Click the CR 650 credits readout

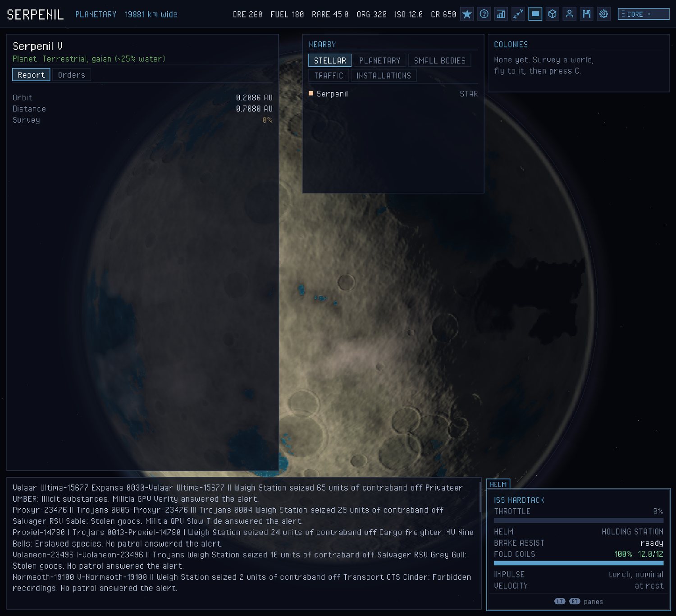click(x=443, y=14)
